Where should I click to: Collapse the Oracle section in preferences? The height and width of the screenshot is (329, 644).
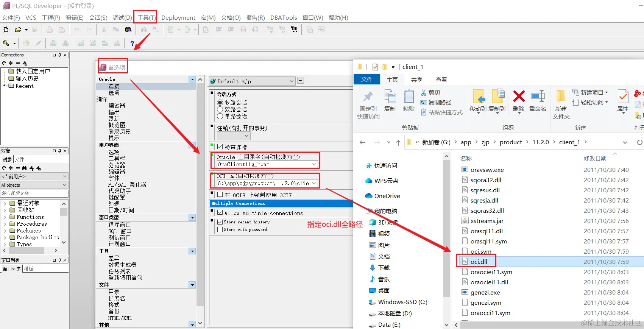[x=192, y=79]
